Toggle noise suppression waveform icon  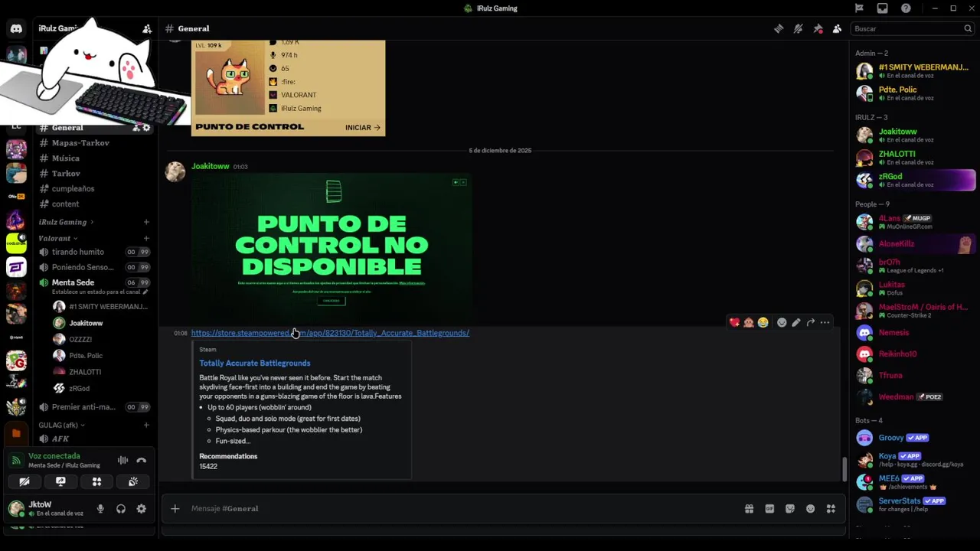122,461
